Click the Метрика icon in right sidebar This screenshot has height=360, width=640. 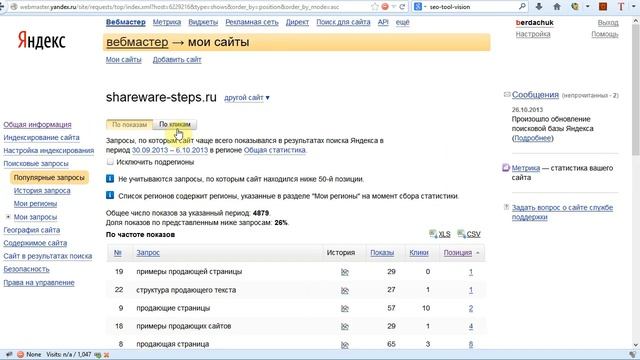coord(506,168)
